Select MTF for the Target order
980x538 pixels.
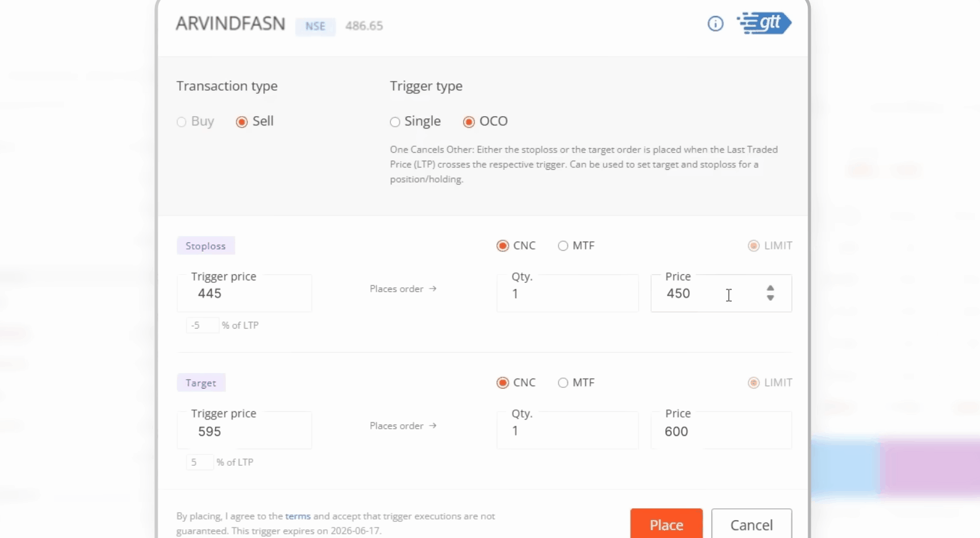tap(563, 383)
